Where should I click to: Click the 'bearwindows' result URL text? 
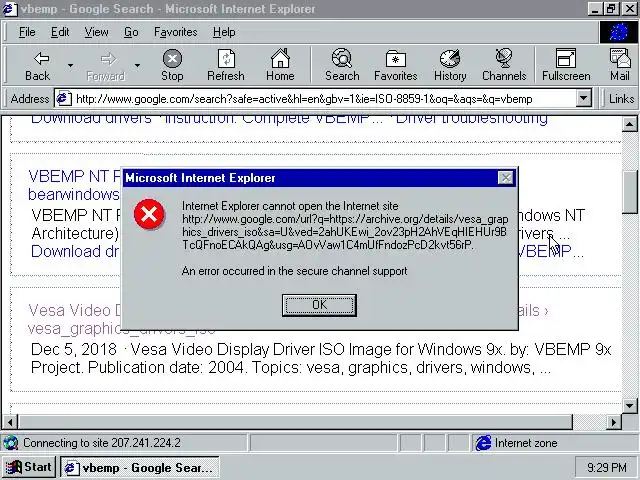[74, 194]
